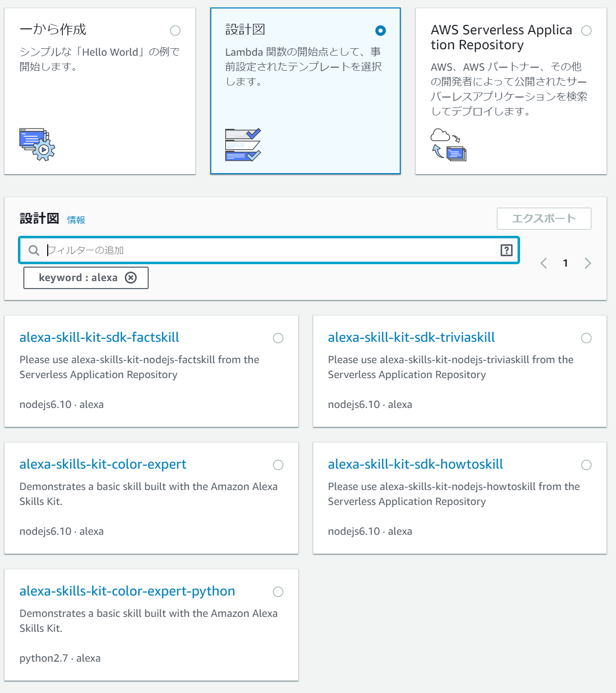
Task: Click page number 1 in pagination
Action: [565, 263]
